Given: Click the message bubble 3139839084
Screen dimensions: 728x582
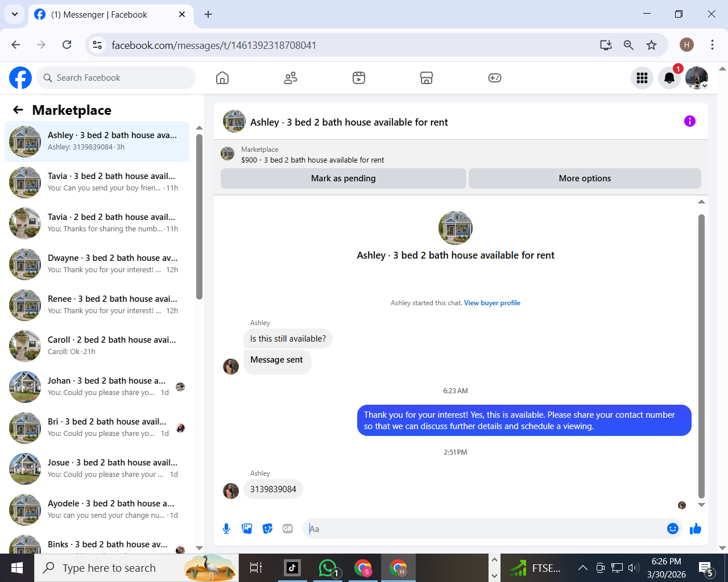Looking at the screenshot, I should point(273,489).
